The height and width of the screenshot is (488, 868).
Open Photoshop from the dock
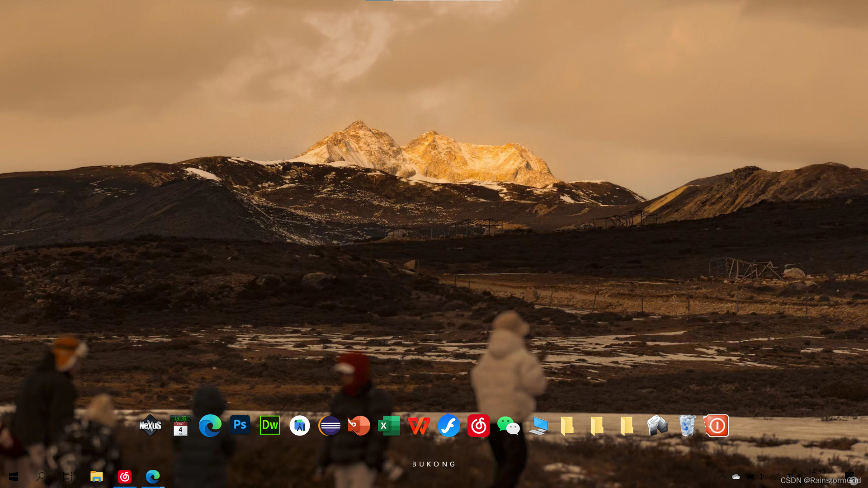[x=240, y=425]
